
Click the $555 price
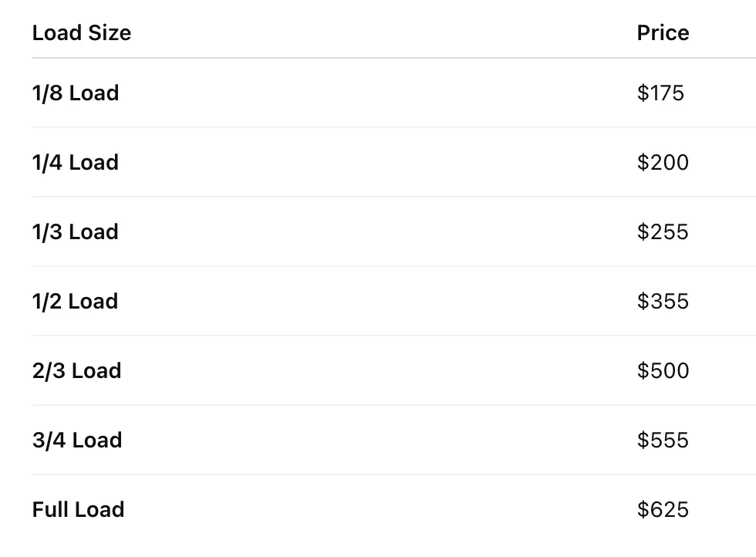click(x=663, y=441)
